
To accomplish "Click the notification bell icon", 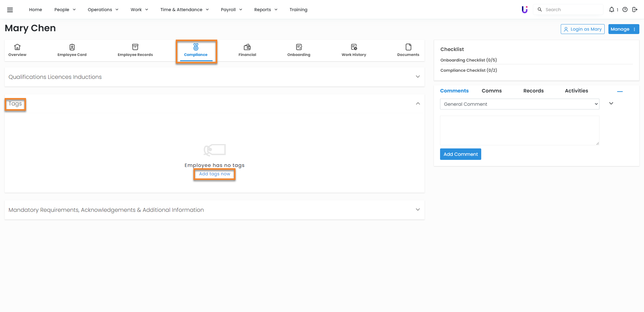I will [612, 10].
